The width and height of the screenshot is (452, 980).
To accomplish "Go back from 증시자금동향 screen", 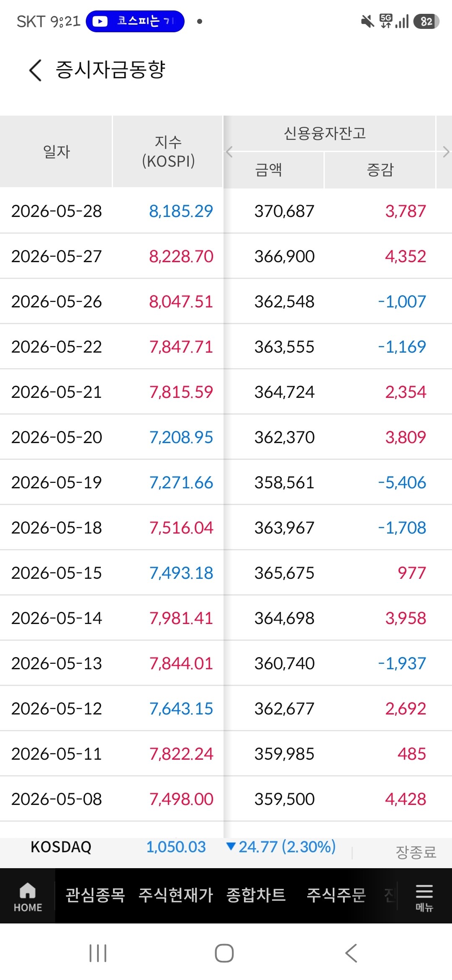I will (x=36, y=70).
